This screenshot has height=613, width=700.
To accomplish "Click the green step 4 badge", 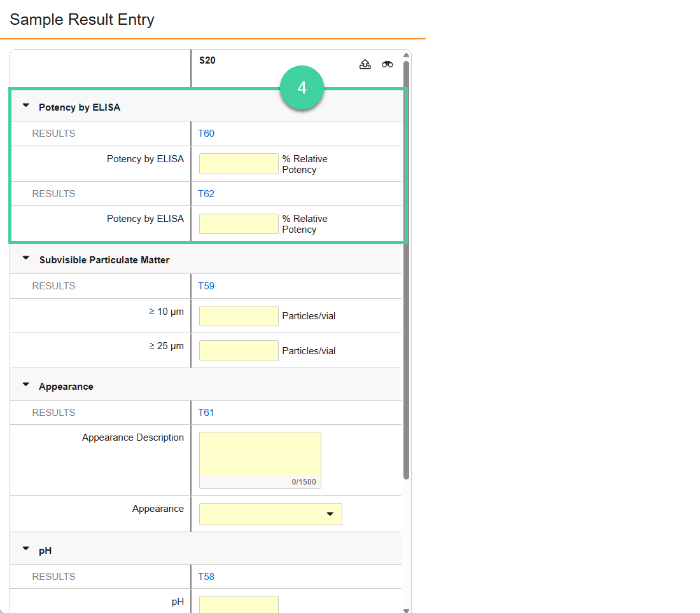I will [302, 87].
